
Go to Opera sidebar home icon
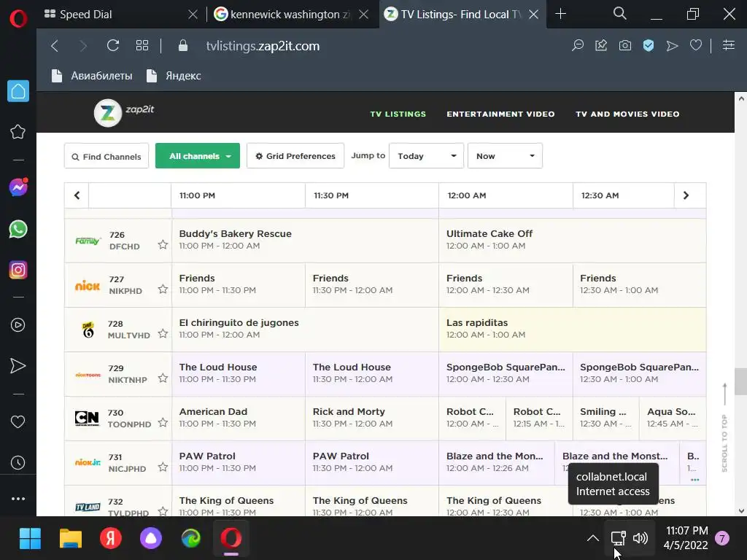pos(18,91)
